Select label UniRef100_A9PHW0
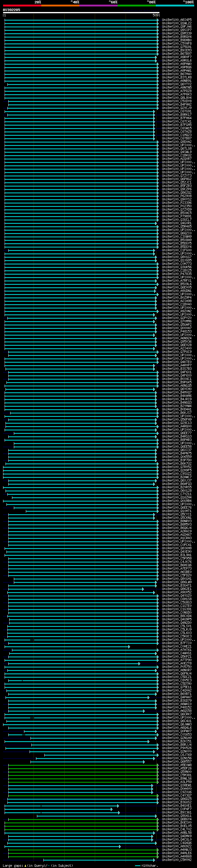The width and height of the screenshot is (197, 868). point(177,64)
